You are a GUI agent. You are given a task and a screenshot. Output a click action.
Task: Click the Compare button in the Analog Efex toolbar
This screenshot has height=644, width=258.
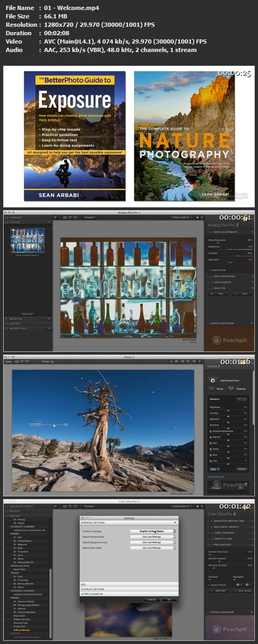89,217
